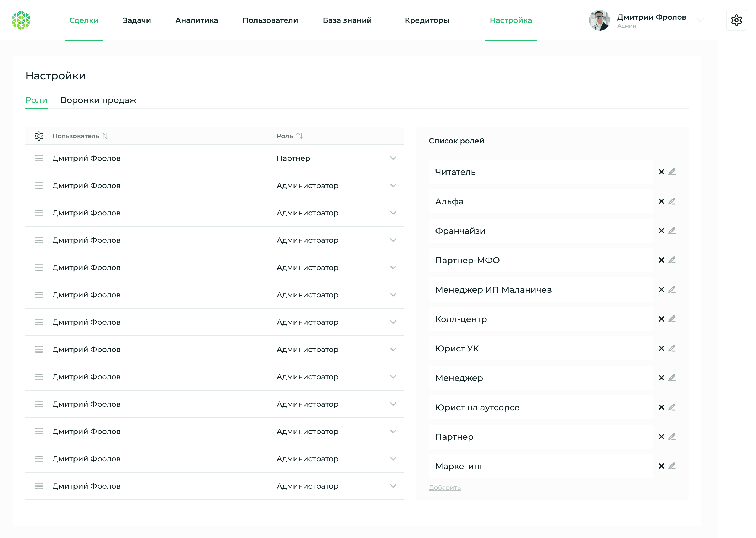This screenshot has height=538, width=756.
Task: Click the Добавить link under roles list
Action: point(444,487)
